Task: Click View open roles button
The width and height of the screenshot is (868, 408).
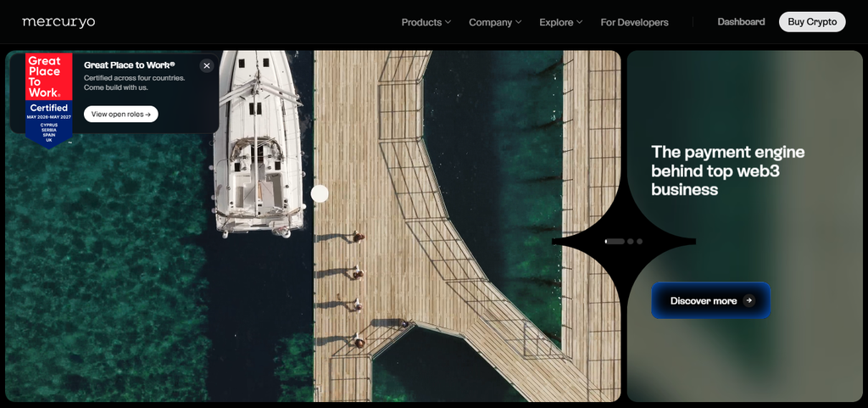Action: (120, 114)
